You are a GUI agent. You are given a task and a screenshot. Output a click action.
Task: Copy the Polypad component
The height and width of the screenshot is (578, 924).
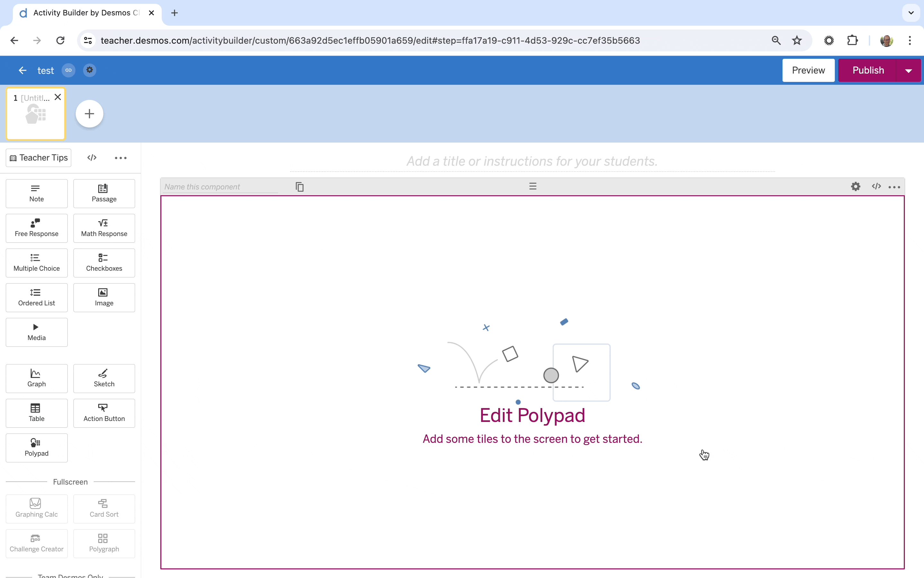tap(300, 187)
